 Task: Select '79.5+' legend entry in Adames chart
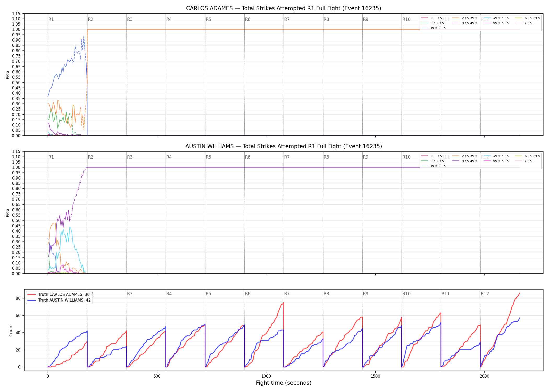[525, 23]
